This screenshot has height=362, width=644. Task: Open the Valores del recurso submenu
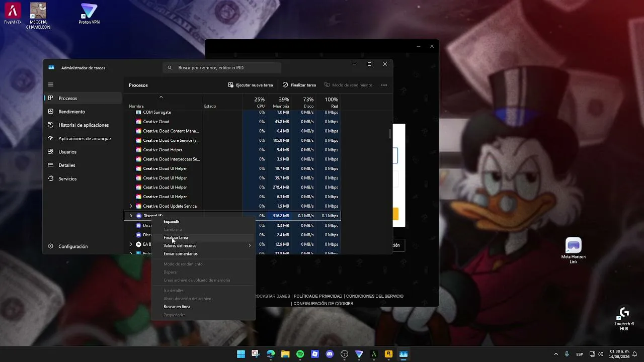pyautogui.click(x=203, y=246)
